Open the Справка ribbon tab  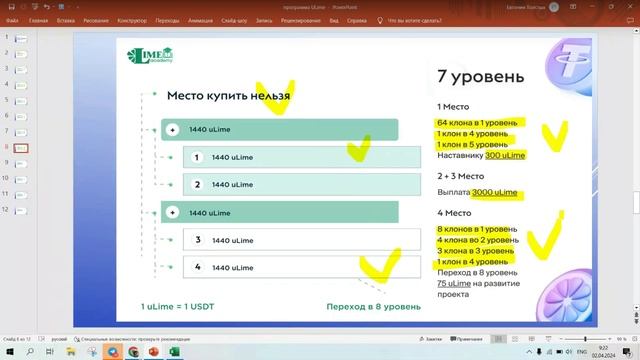(357, 20)
